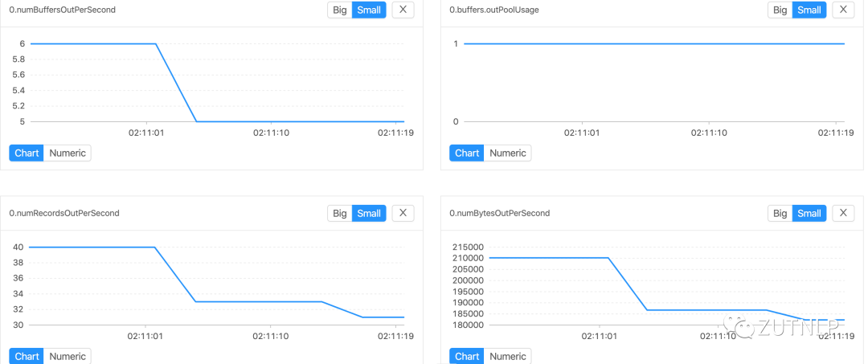The height and width of the screenshot is (364, 868).
Task: Close the numBuffersOutPerSecond metric panel
Action: tap(403, 10)
